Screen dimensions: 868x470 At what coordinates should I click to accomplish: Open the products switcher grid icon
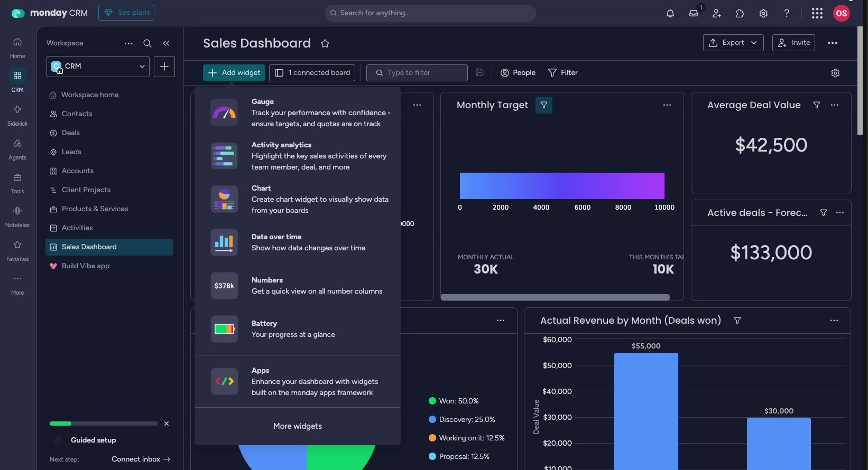(x=817, y=13)
